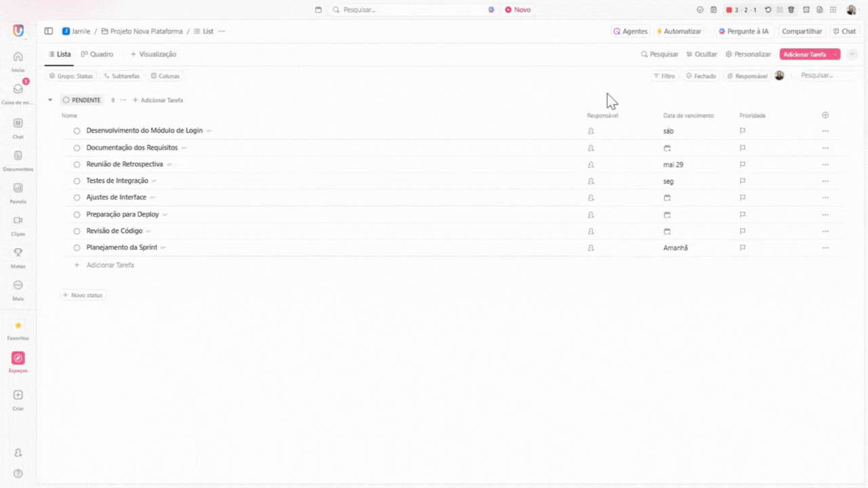Image resolution: width=868 pixels, height=488 pixels.
Task: Collapse the PENDENTE group
Action: click(x=50, y=100)
